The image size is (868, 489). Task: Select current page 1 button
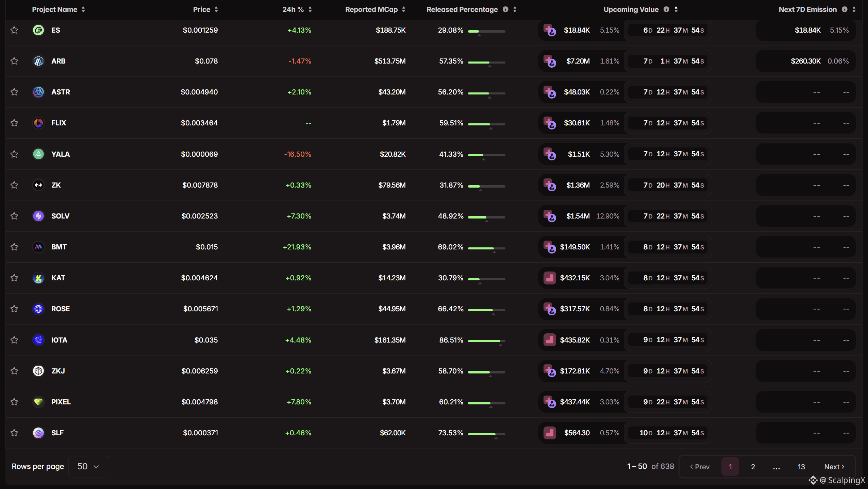pyautogui.click(x=730, y=467)
